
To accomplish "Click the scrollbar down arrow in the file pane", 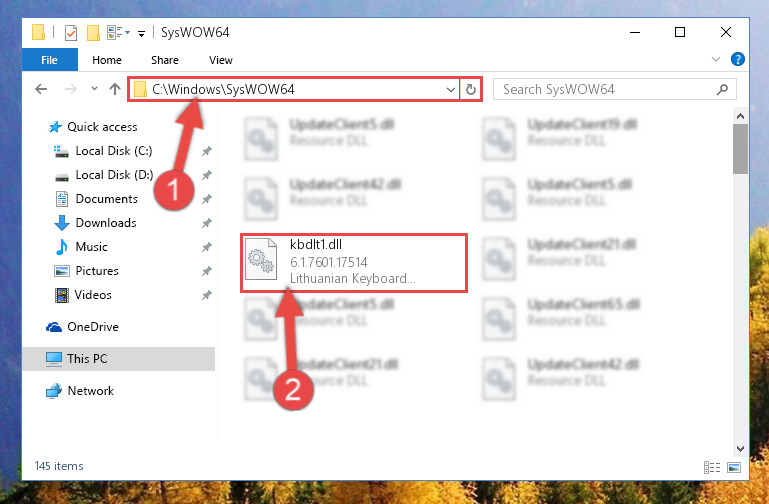I will coord(741,449).
